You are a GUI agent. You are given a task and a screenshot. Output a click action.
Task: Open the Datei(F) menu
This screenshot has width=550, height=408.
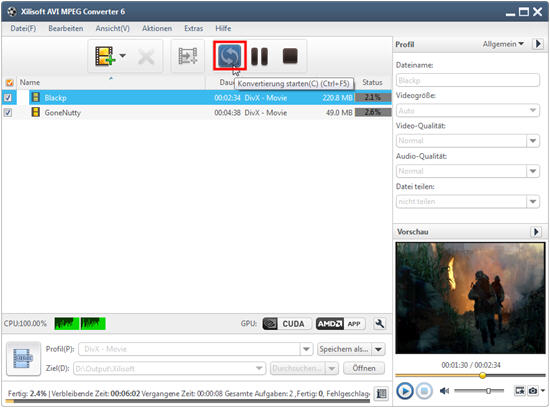tap(23, 28)
